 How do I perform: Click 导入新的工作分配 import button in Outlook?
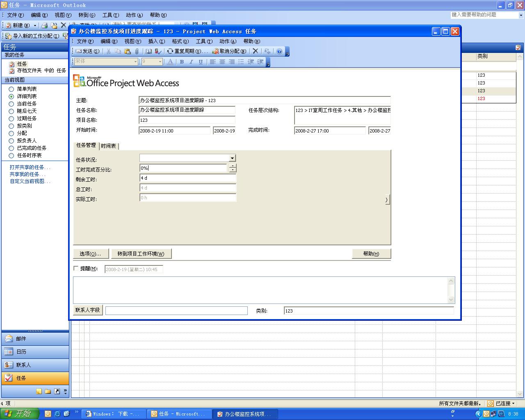click(x=32, y=36)
